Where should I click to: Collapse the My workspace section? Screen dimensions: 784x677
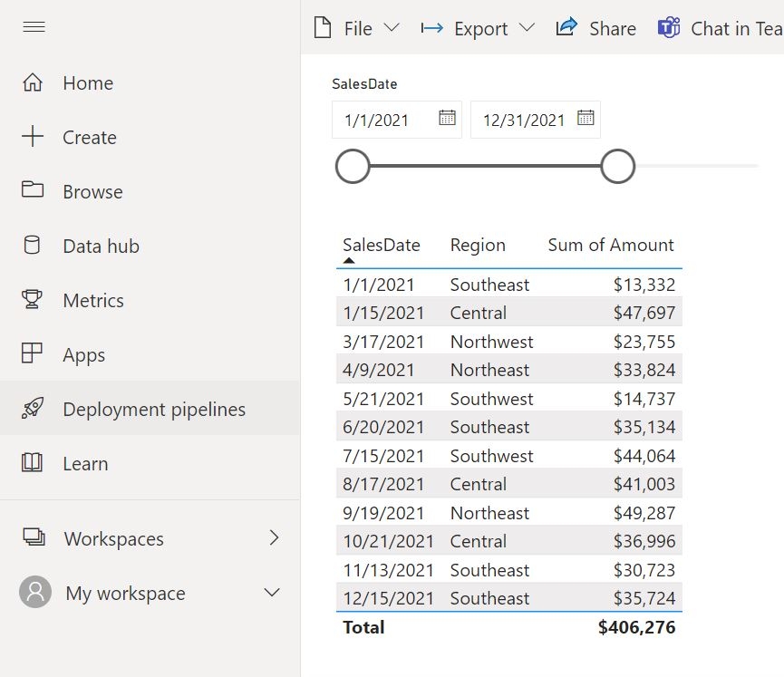271,593
